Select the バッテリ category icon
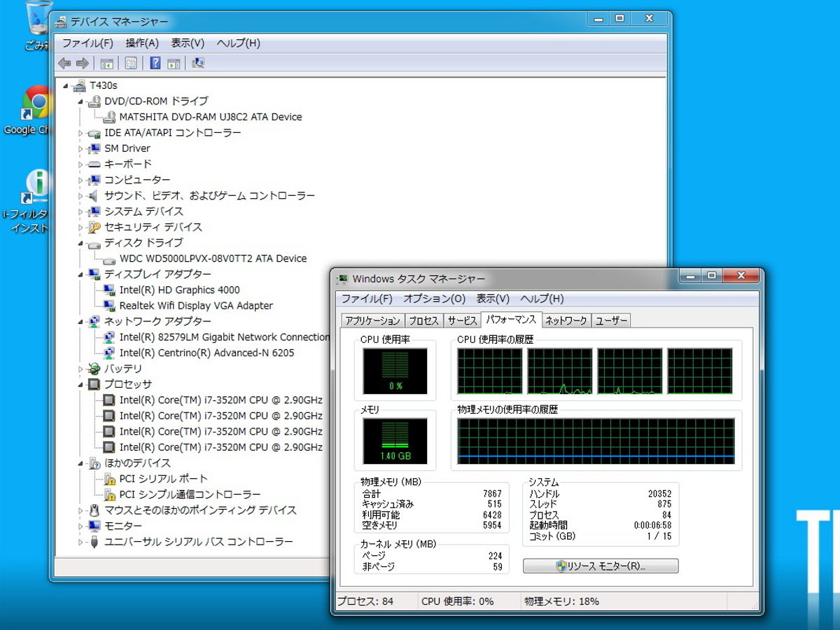Screen dimensions: 840x630 94,369
